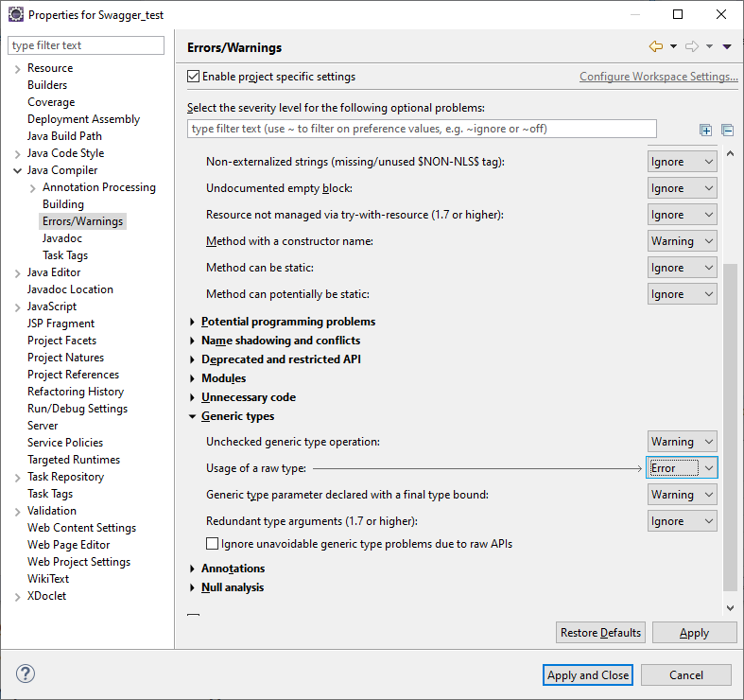Viewport: 744px width, 700px height.
Task: Click the back navigation arrow icon
Action: 656,46
